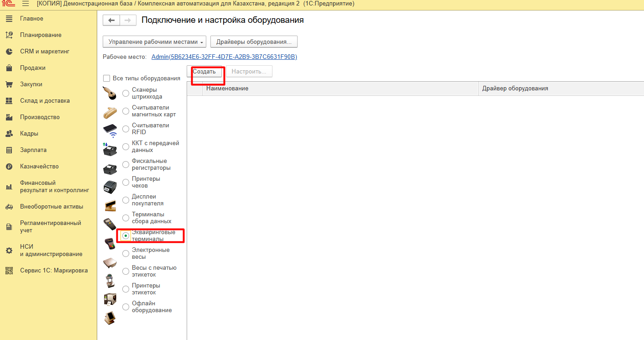This screenshot has width=644, height=340.
Task: Click the hamburger menu icon in title bar
Action: (26, 4)
